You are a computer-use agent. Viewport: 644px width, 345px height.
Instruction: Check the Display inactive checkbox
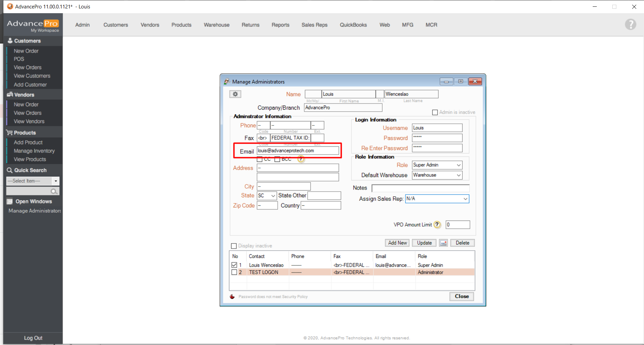[234, 246]
